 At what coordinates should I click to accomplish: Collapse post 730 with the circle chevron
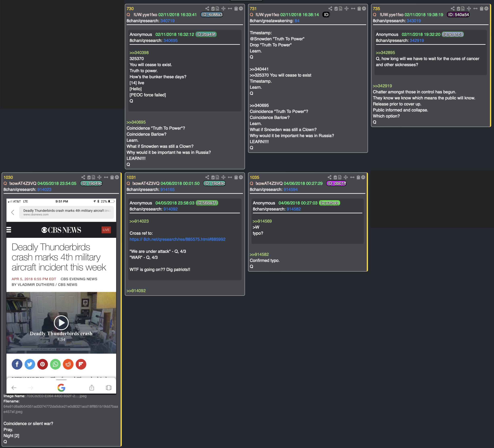coord(241,9)
